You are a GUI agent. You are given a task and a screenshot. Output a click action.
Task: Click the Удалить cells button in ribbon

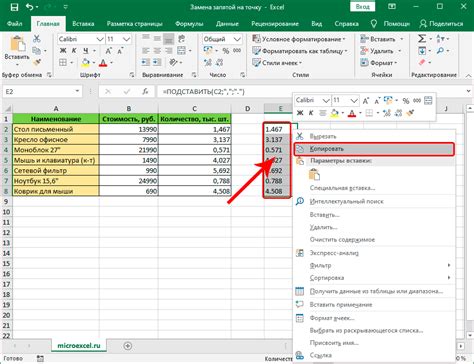pyautogui.click(x=380, y=51)
